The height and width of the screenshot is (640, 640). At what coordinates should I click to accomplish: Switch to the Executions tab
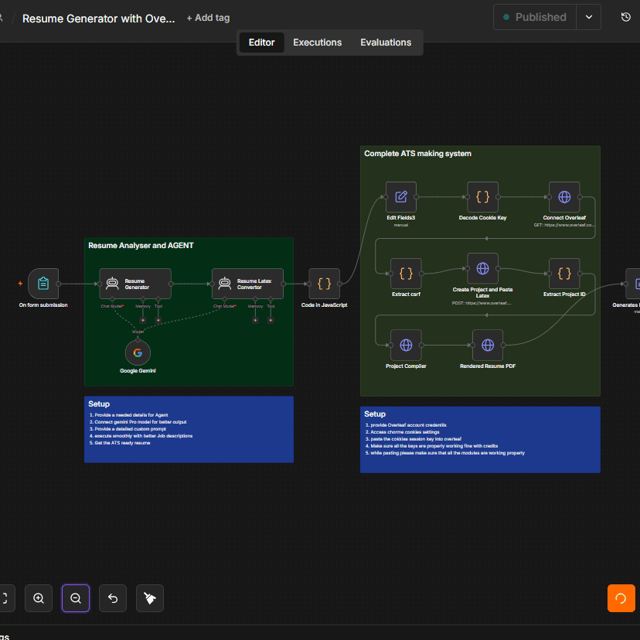(317, 42)
